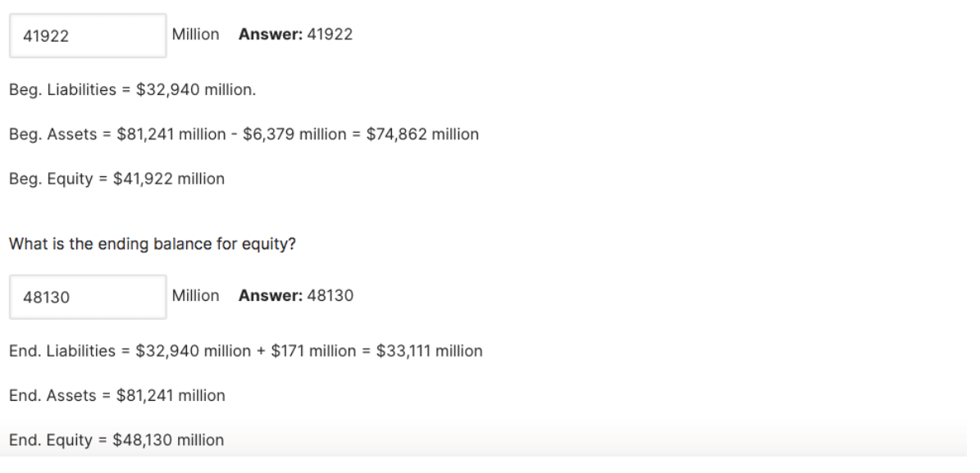
Task: Click the $33,111 million ending liabilities result
Action: pos(429,352)
